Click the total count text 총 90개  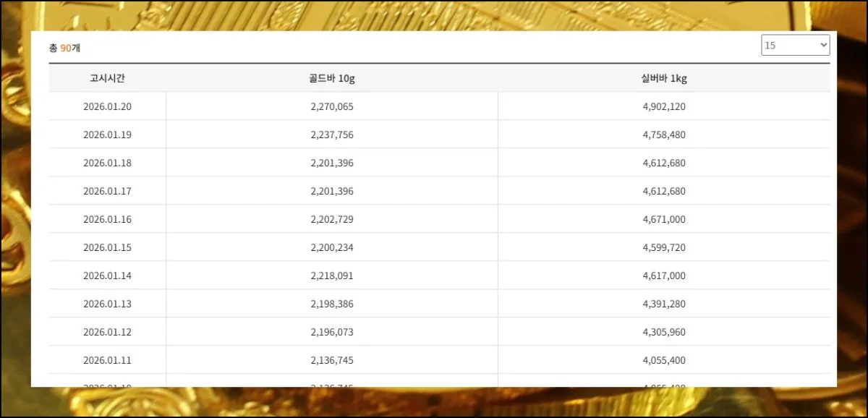tap(64, 48)
